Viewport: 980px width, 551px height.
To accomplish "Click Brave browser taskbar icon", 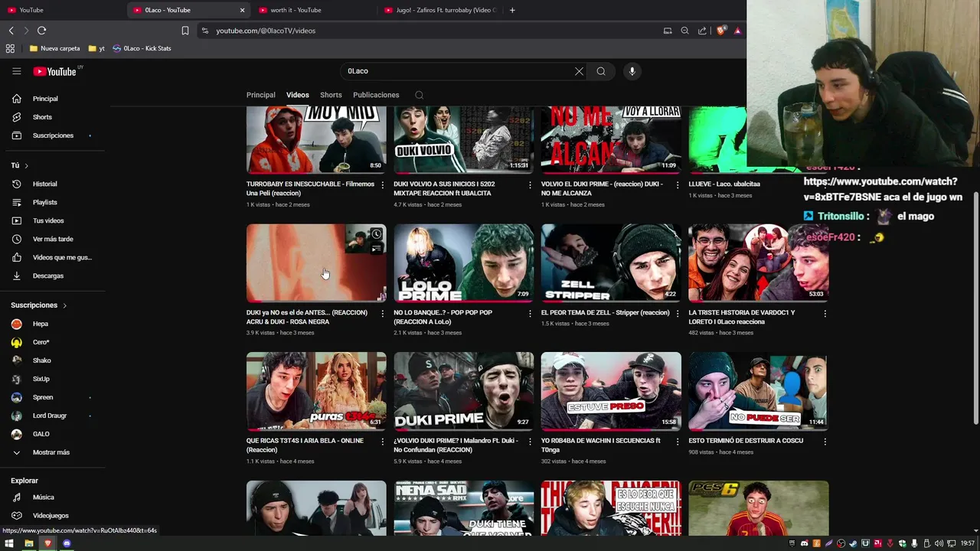I will [47, 543].
